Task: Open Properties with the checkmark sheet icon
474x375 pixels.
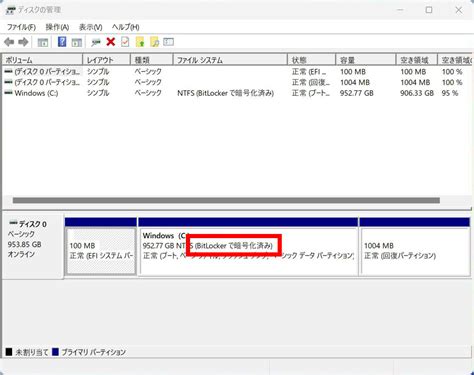Action: pos(125,42)
